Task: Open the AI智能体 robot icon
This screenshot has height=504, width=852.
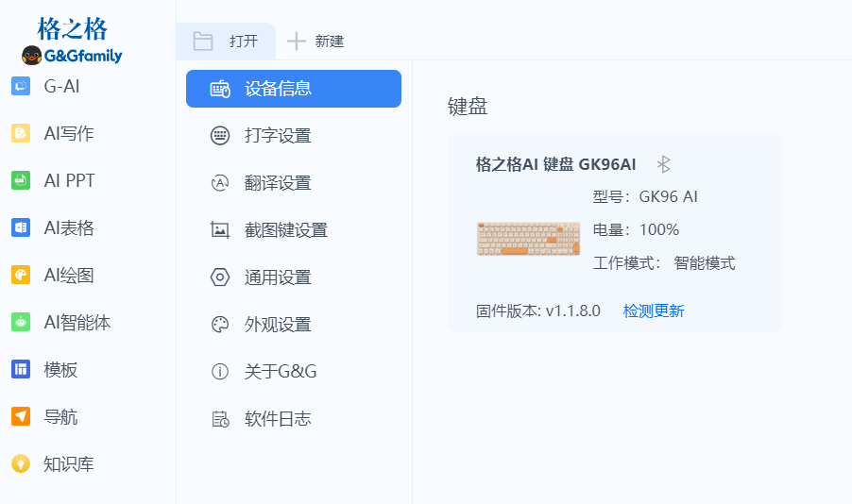Action: click(21, 322)
